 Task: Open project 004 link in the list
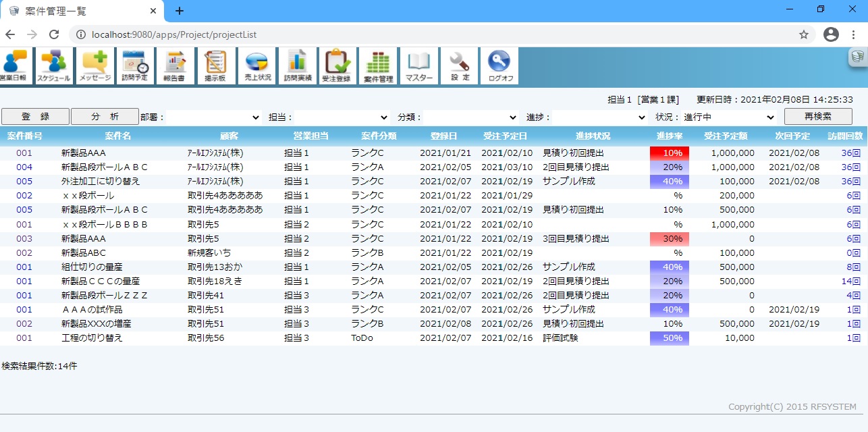[x=24, y=167]
